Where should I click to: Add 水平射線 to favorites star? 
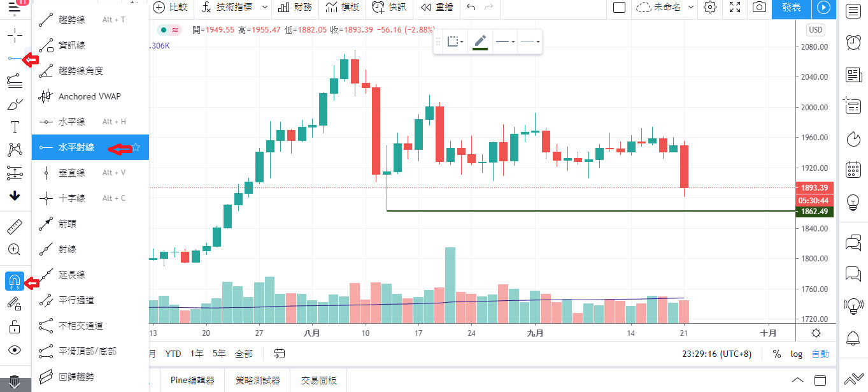tap(136, 147)
